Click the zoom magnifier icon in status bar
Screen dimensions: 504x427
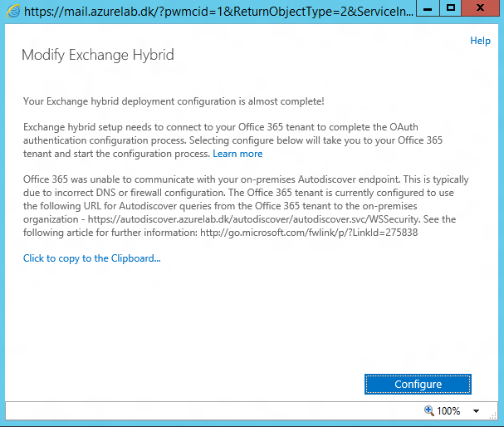tap(429, 410)
